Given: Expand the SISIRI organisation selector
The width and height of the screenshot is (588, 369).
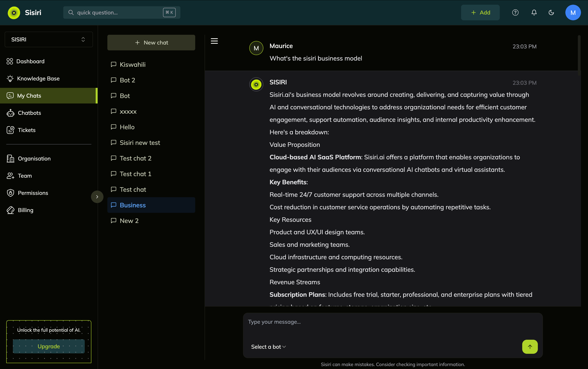Looking at the screenshot, I should point(49,39).
